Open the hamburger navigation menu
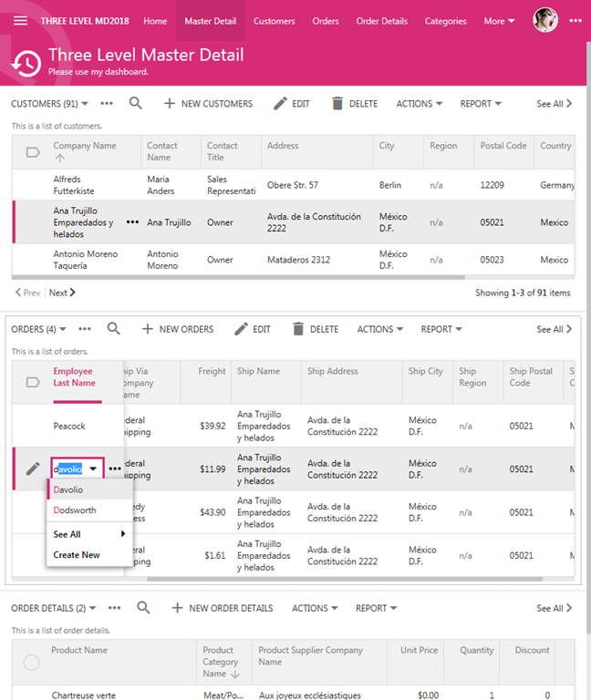Viewport: 591px width, 700px height. [20, 21]
